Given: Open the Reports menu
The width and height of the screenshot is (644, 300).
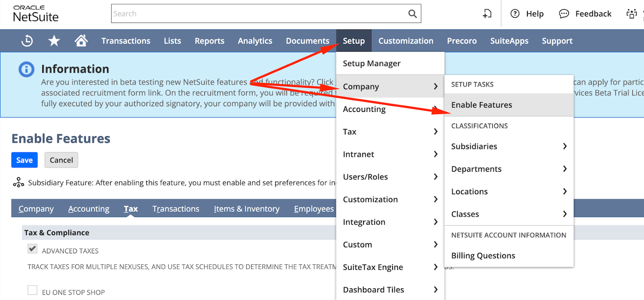Looking at the screenshot, I should point(209,41).
